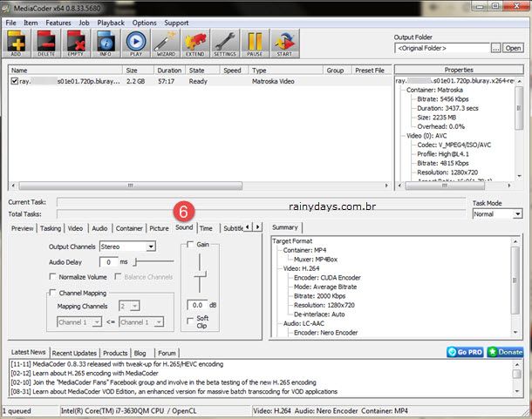Viewport: 532px width, 419px height.
Task: Enable Normalize Volume checkbox
Action: tap(52, 277)
